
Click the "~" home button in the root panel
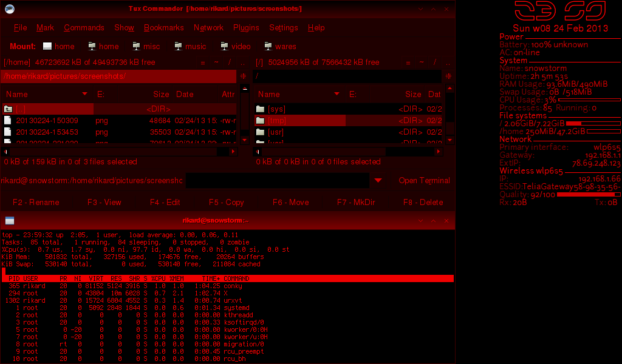coord(422,62)
